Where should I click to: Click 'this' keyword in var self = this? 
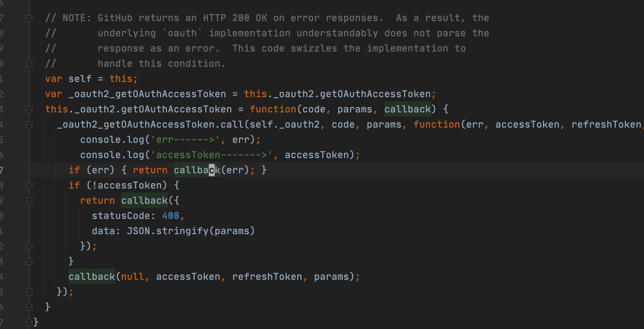121,79
